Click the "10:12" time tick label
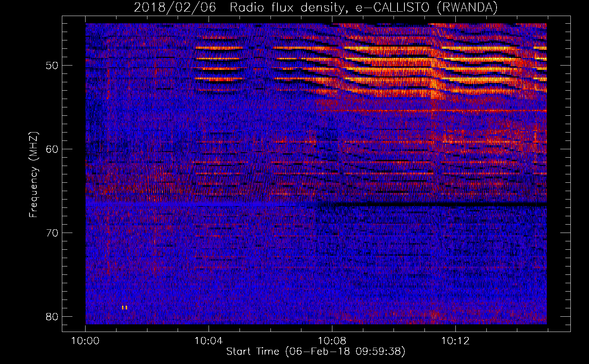 click(x=455, y=341)
